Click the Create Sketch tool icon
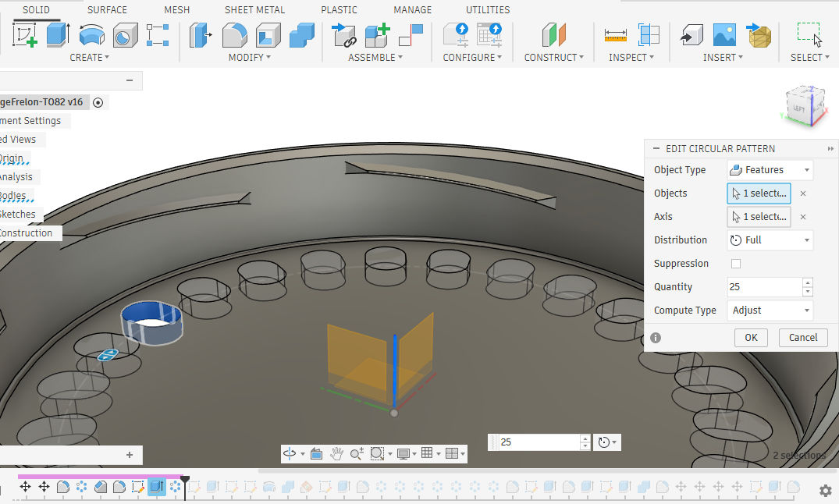The image size is (839, 504). [x=25, y=35]
